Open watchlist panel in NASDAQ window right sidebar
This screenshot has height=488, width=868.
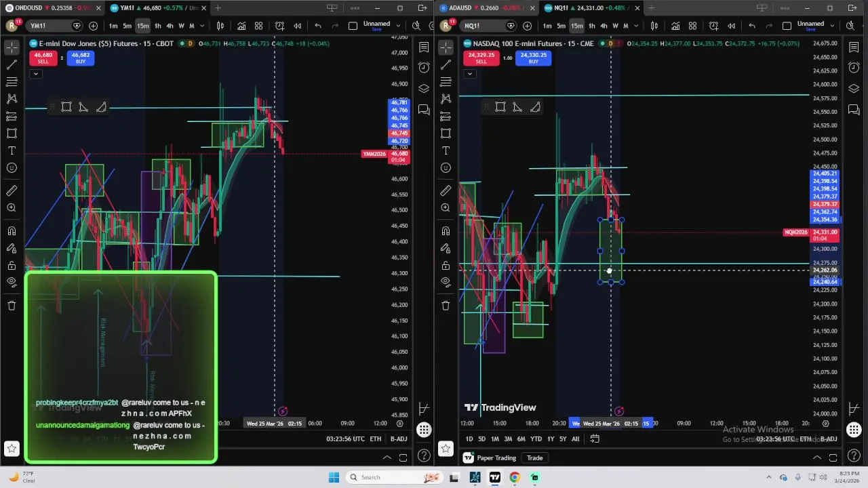pos(854,47)
